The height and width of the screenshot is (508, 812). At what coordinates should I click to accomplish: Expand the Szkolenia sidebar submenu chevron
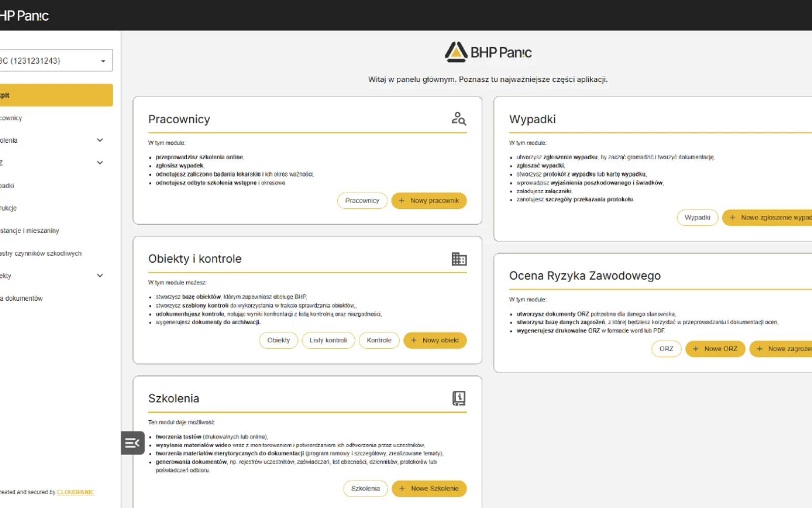coord(100,140)
